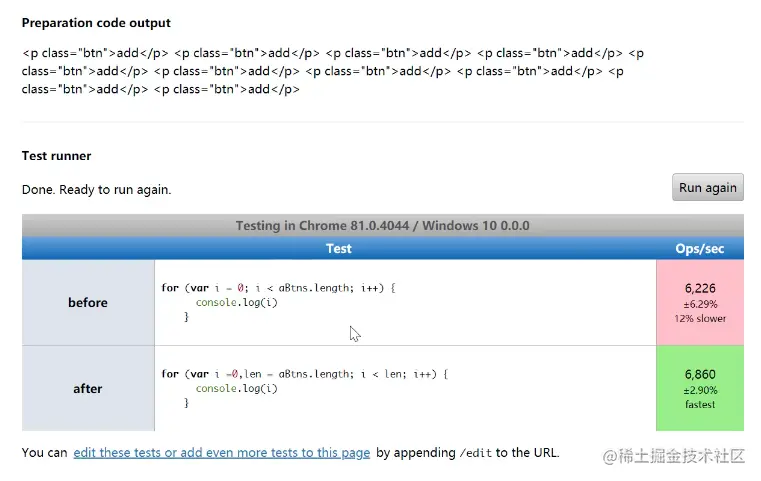Open the edit these tests link
The width and height of the screenshot is (761, 481).
pos(222,452)
